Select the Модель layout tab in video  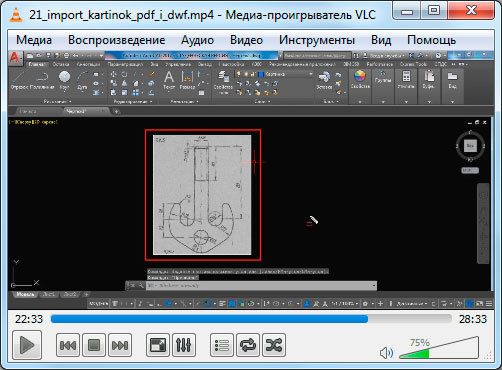(x=25, y=294)
